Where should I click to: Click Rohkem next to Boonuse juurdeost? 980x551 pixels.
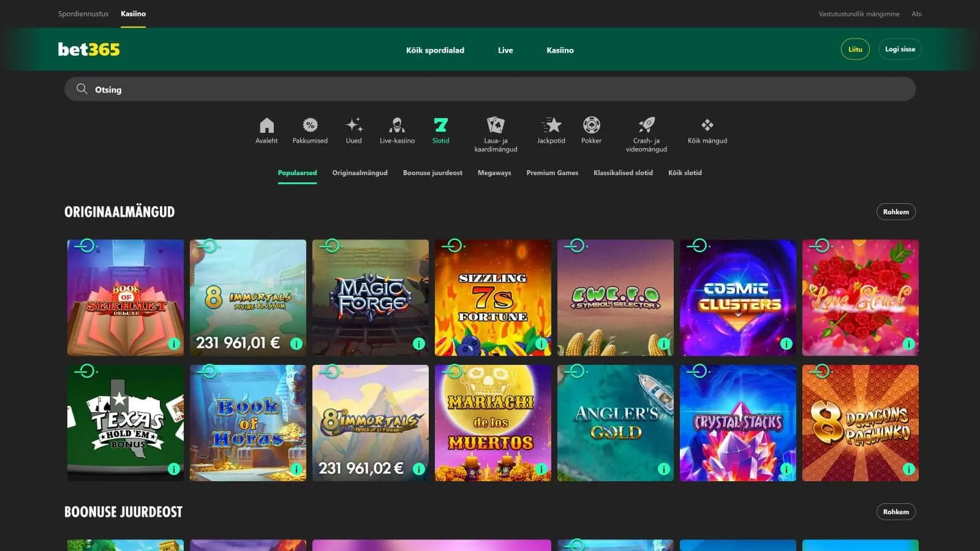[895, 512]
